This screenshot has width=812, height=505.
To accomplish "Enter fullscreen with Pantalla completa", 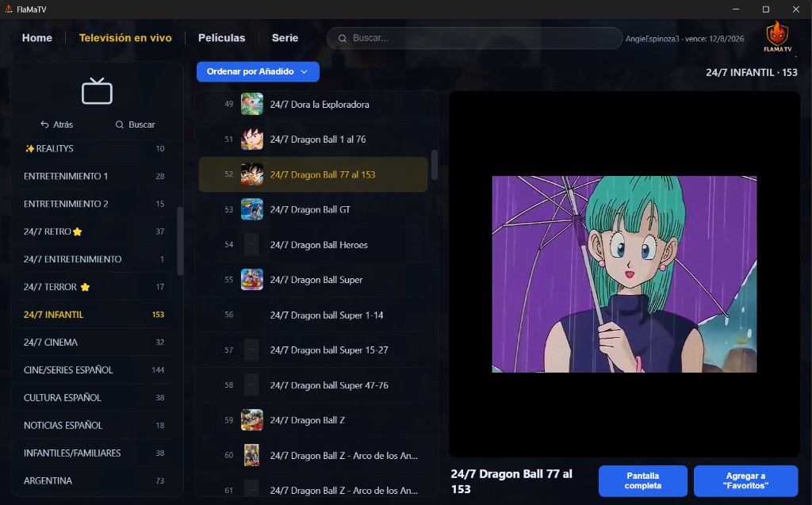I will tap(642, 480).
